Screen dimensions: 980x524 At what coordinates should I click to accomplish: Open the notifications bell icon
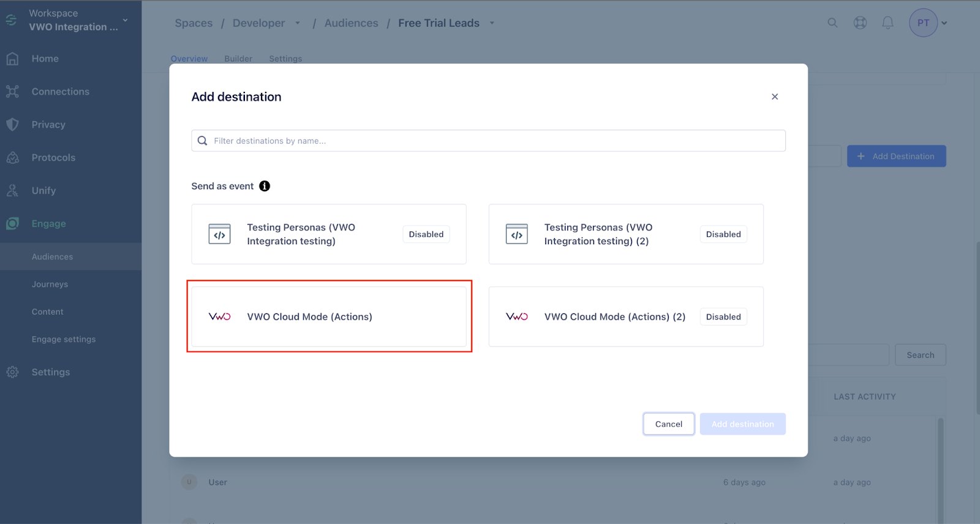click(x=888, y=23)
